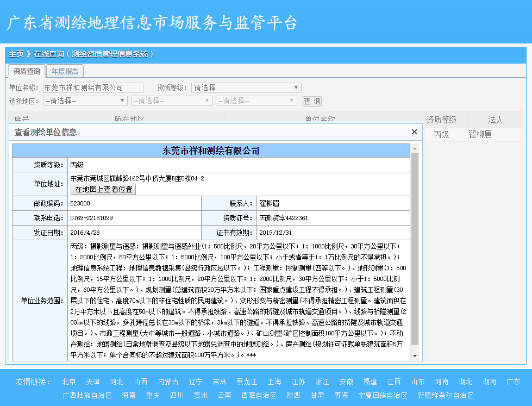
Task: Open 安徽 friendly link
Action: (346, 382)
